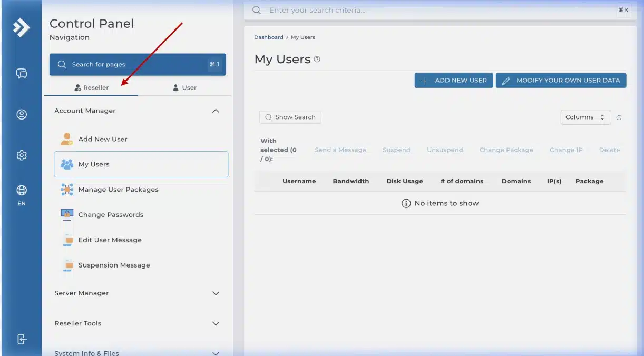Expand the System Info & Files section
The image size is (644, 356).
click(x=216, y=353)
